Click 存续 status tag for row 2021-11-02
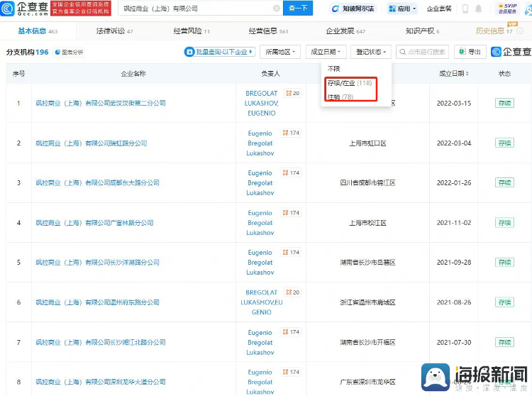The image size is (532, 396). click(504, 223)
